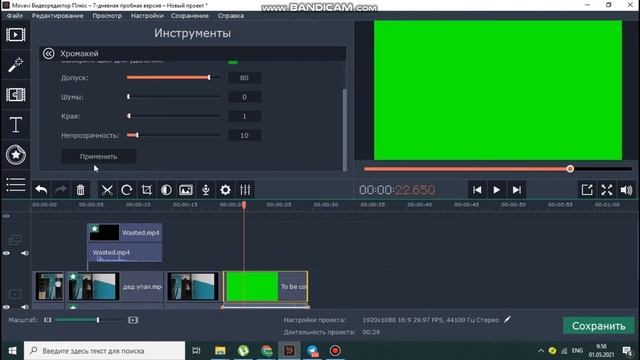Image resolution: width=640 pixels, height=360 pixels.
Task: Zoom out timeline scale icon
Action: pos(48,320)
